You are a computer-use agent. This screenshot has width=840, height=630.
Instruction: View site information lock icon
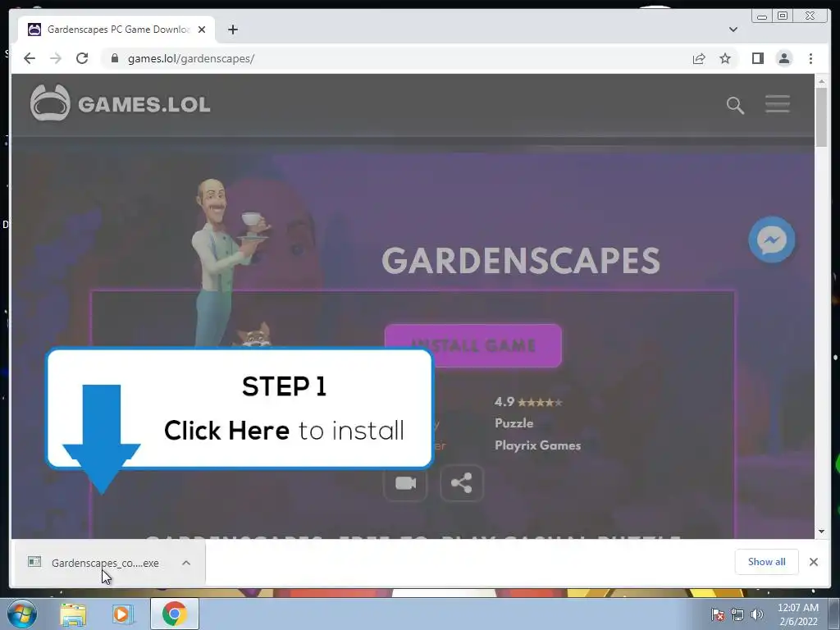point(114,58)
